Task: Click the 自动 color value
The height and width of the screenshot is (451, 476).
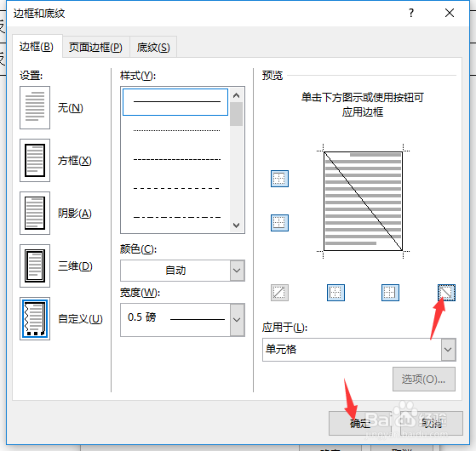Action: tap(175, 271)
